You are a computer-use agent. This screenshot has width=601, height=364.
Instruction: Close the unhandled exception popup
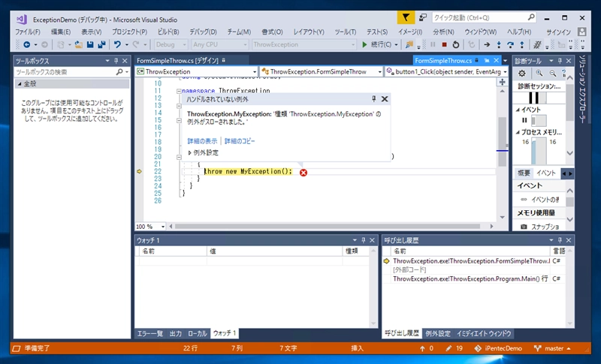[x=385, y=99]
